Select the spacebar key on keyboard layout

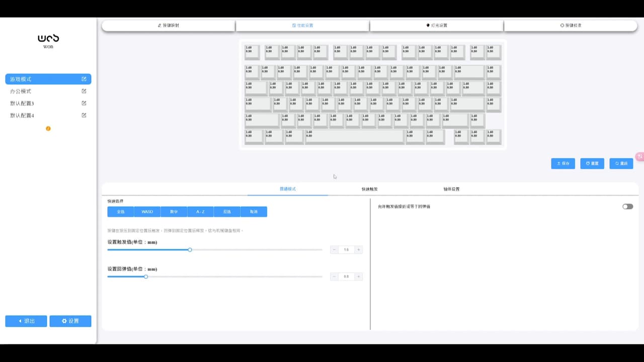(354, 137)
